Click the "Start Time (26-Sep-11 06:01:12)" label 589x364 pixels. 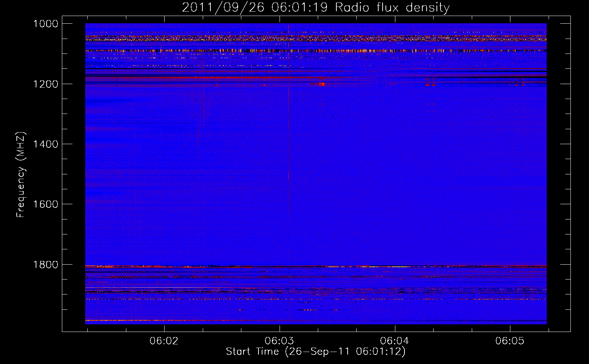[316, 352]
